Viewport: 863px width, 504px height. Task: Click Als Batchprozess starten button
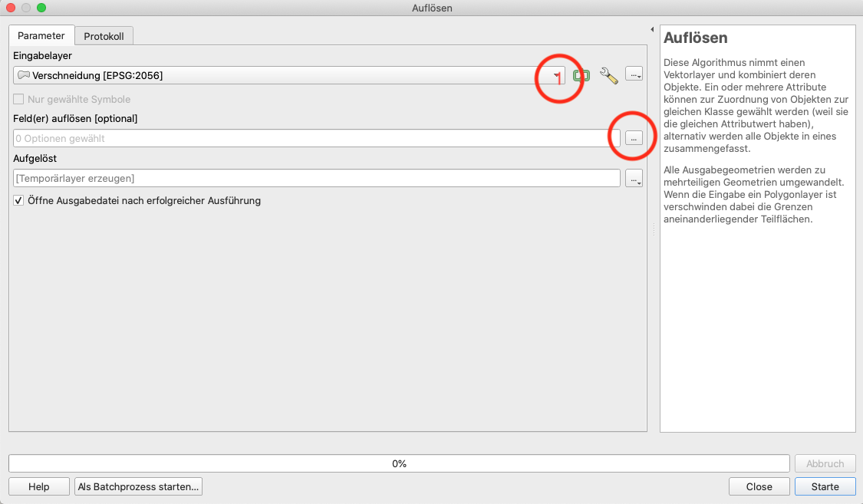click(x=139, y=486)
